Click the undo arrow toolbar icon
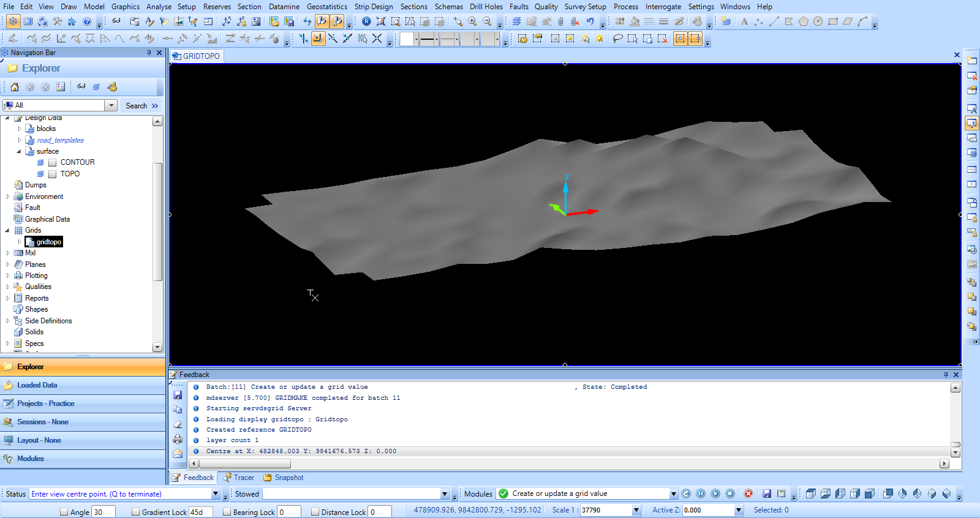 [x=590, y=21]
